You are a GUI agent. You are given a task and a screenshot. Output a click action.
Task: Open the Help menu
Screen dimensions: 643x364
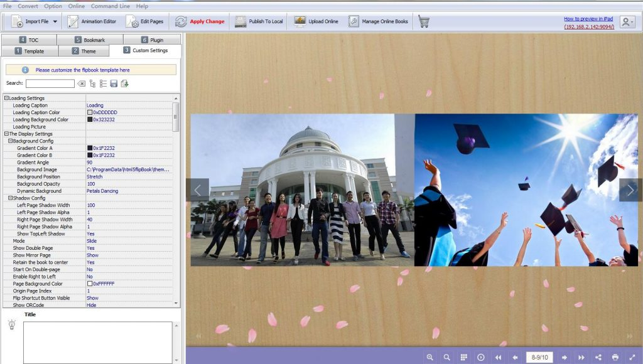coord(142,6)
